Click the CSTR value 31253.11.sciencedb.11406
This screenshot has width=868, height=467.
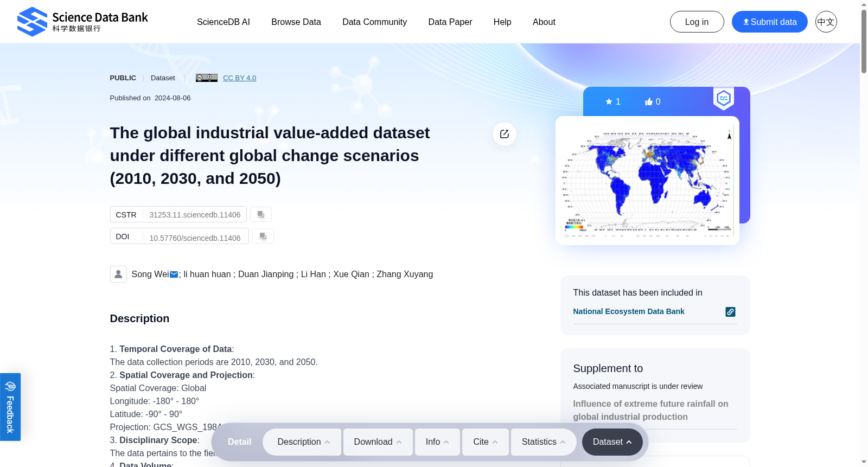point(195,215)
